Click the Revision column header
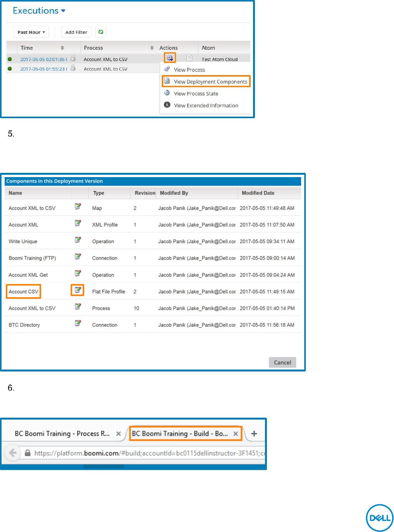Screen dimensions: 394x532 (x=145, y=193)
